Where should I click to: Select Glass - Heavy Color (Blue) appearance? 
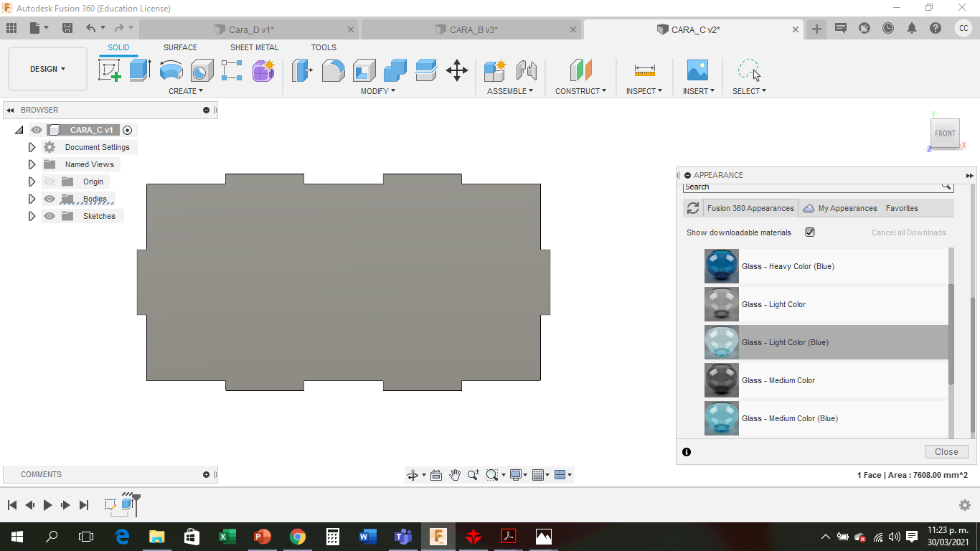[x=826, y=266]
